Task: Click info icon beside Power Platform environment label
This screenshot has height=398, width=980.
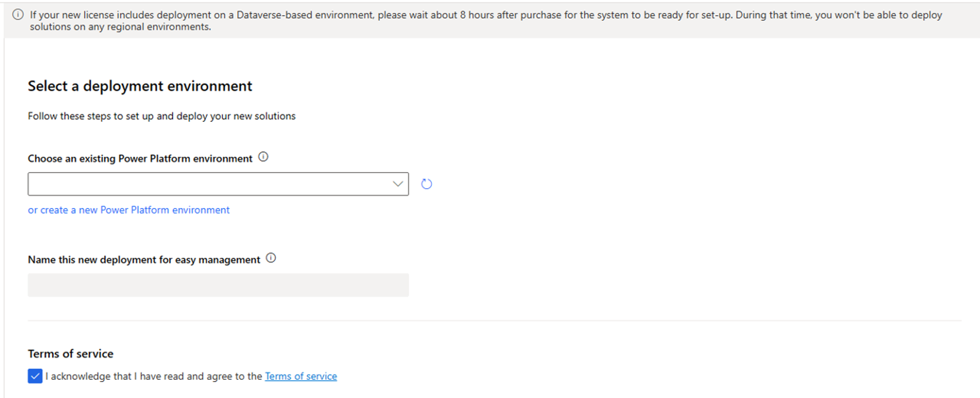Action: [263, 157]
